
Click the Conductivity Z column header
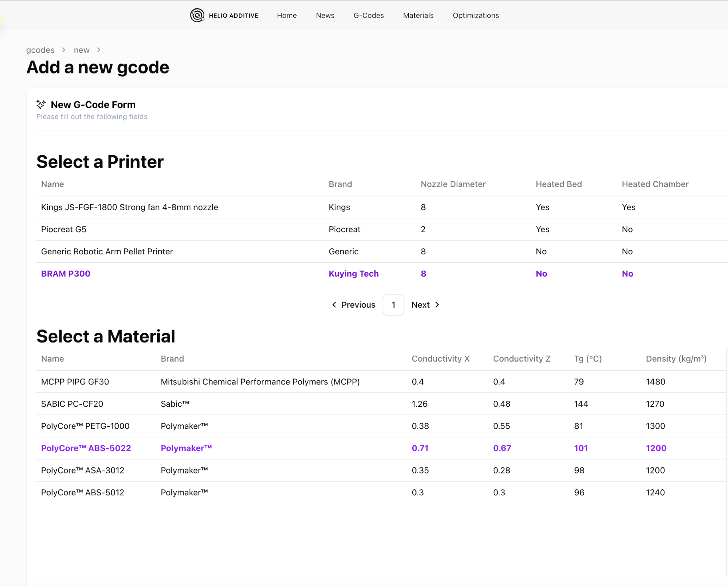coord(522,358)
